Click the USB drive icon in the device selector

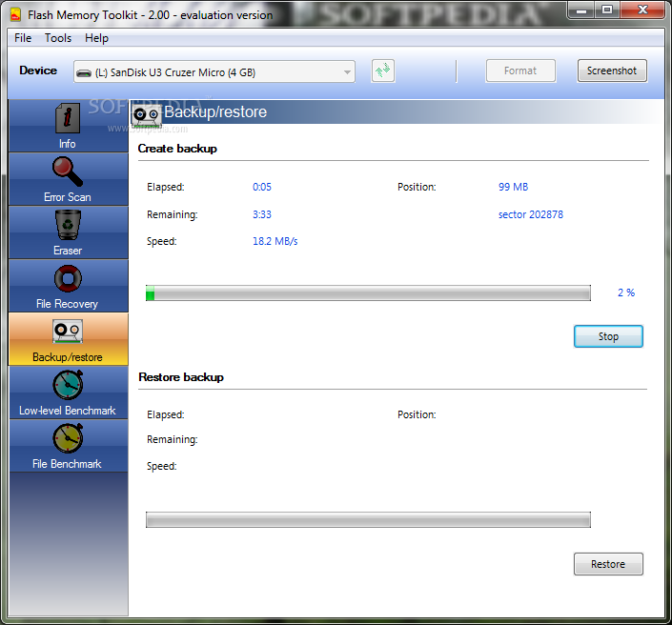(x=84, y=73)
